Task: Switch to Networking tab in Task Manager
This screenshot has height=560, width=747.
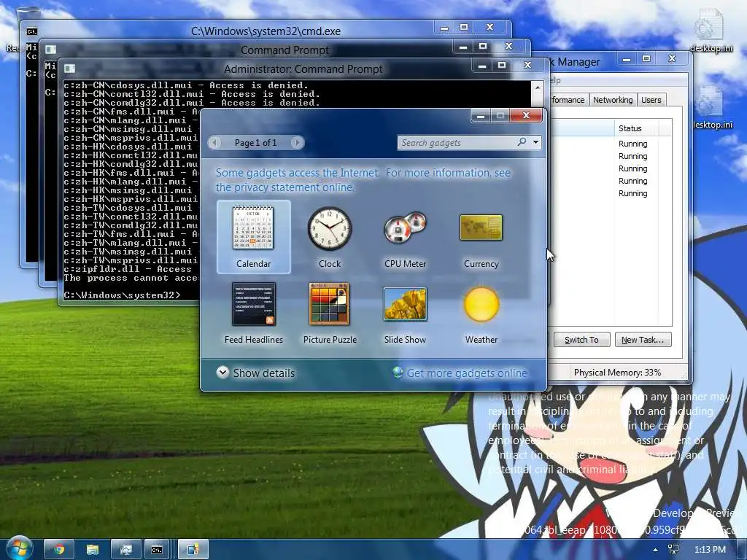Action: 613,99
